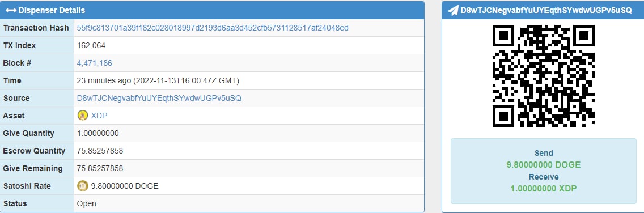Open the transaction hash link
This screenshot has width=644, height=213.
(213, 28)
